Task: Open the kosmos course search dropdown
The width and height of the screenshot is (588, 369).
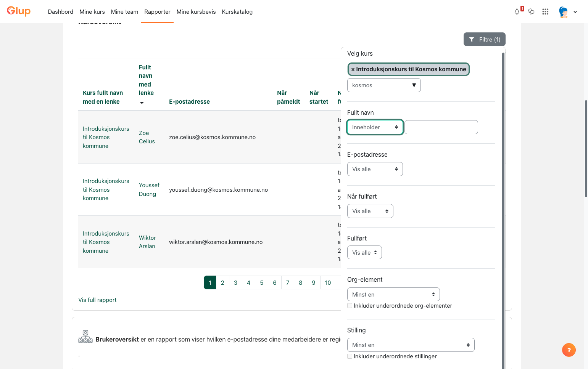Action: point(384,85)
